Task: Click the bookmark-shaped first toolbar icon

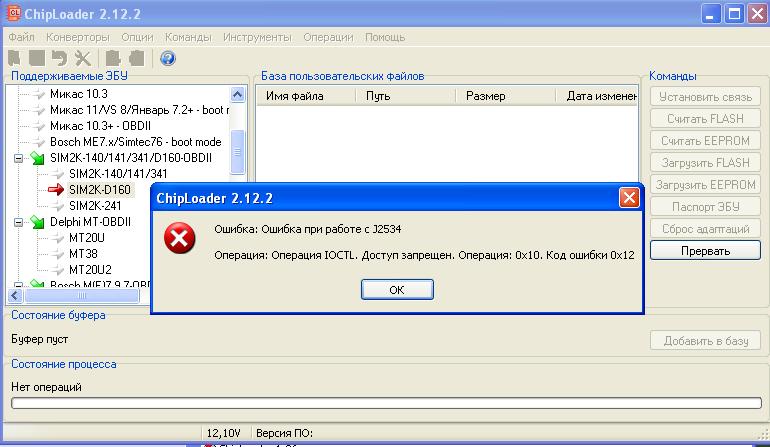Action: [x=14, y=58]
